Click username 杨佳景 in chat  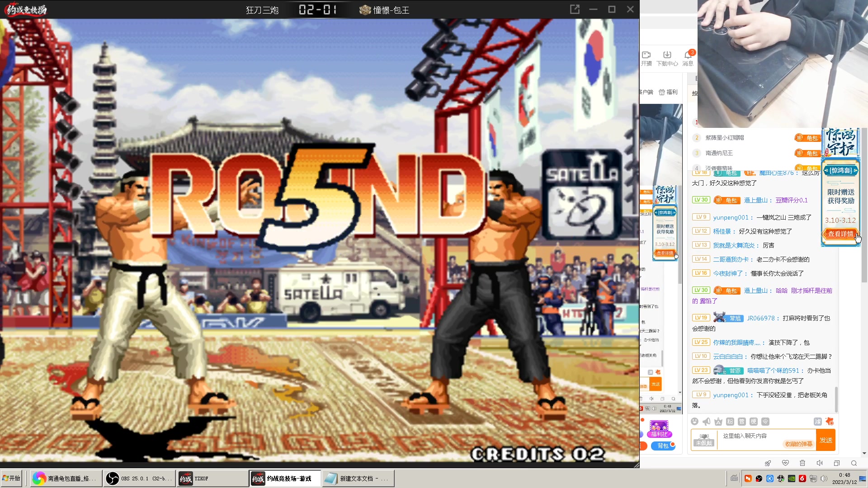point(722,231)
